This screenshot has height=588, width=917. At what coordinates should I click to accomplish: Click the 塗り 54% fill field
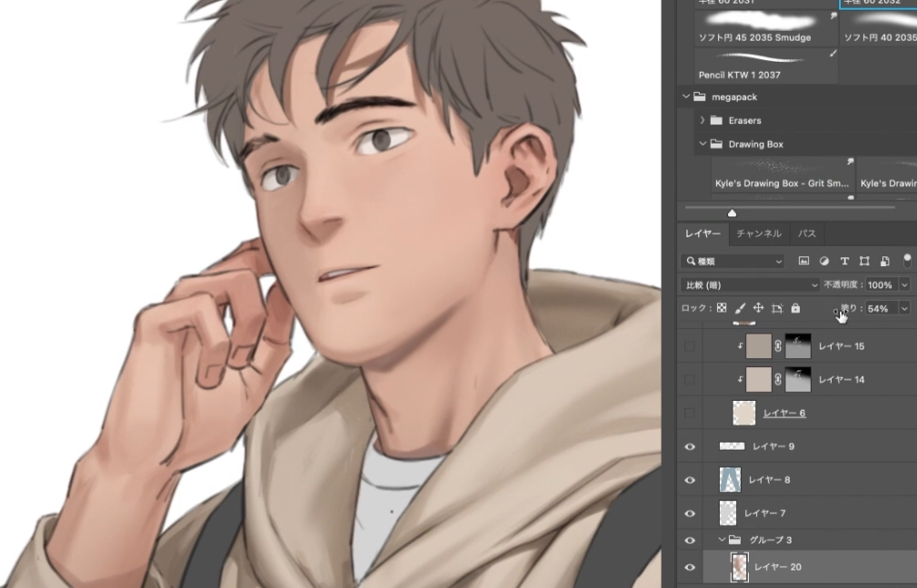(x=882, y=308)
